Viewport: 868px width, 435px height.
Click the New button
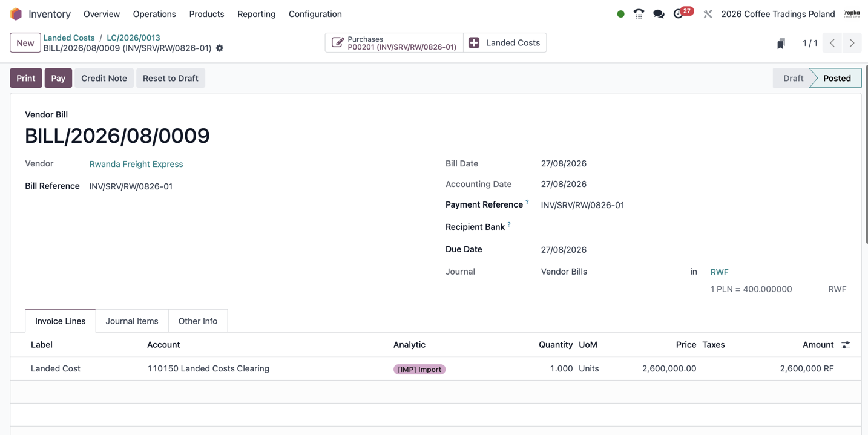point(25,43)
